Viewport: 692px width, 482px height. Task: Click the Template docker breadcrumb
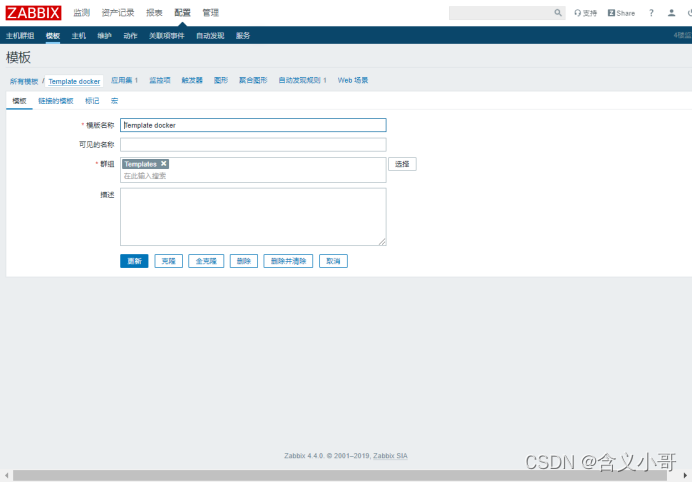click(x=74, y=81)
